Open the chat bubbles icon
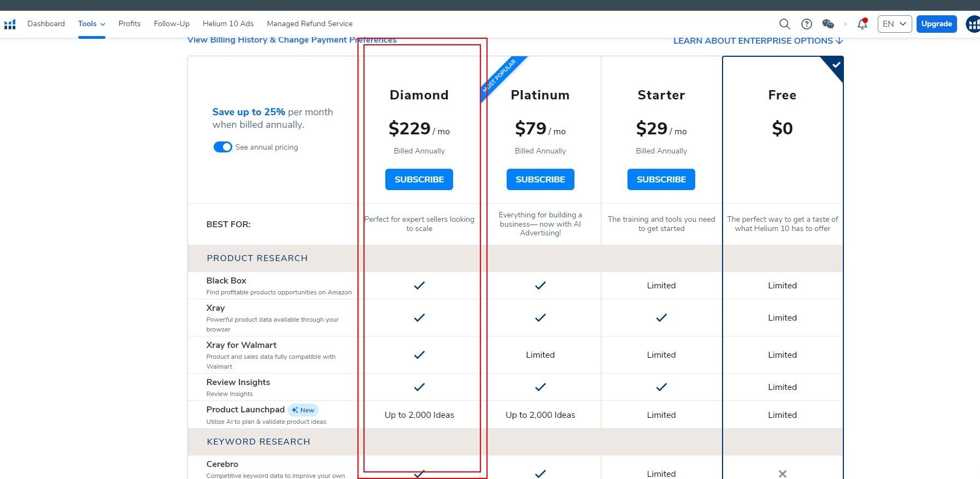 828,24
